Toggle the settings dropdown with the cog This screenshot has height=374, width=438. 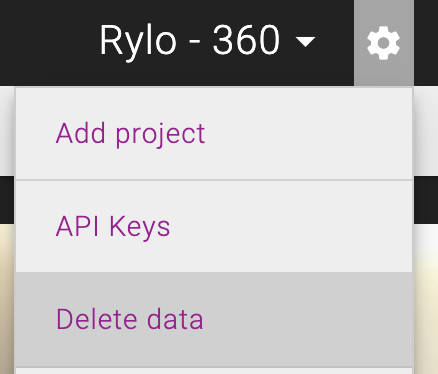click(x=384, y=43)
